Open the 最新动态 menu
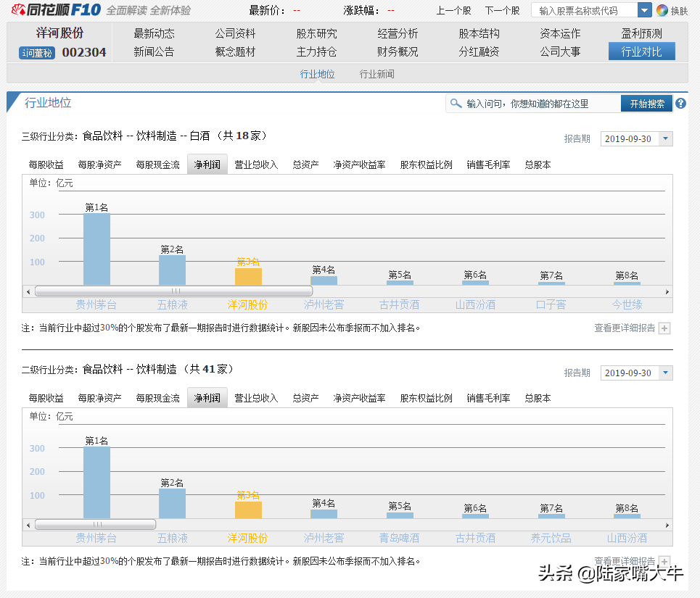The image size is (700, 598). (x=154, y=33)
